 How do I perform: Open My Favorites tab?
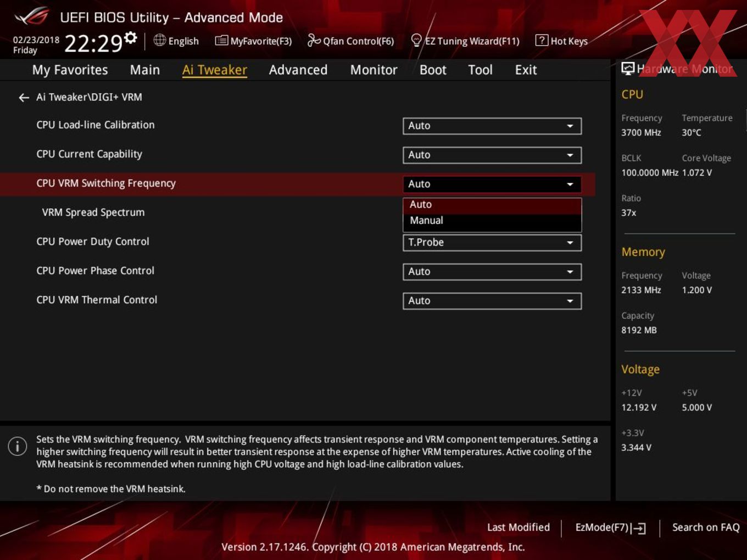70,70
